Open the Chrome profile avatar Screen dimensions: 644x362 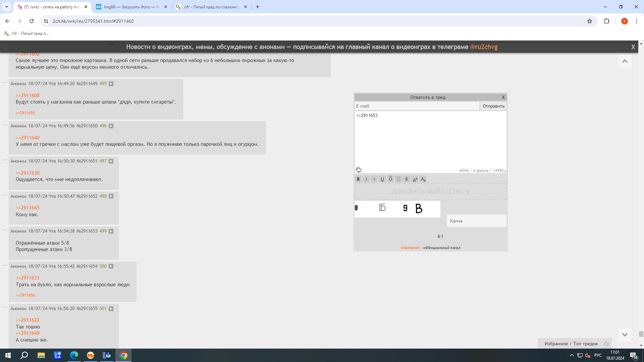coord(625,21)
